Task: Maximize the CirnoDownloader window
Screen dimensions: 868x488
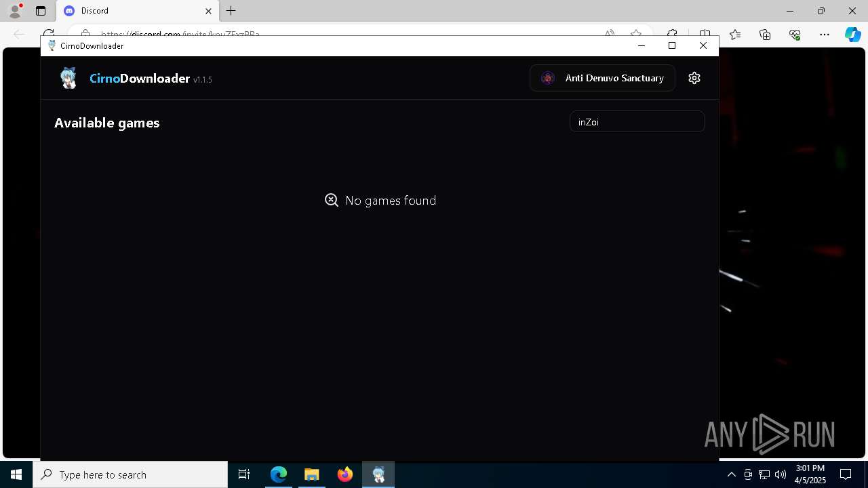Action: tap(672, 45)
